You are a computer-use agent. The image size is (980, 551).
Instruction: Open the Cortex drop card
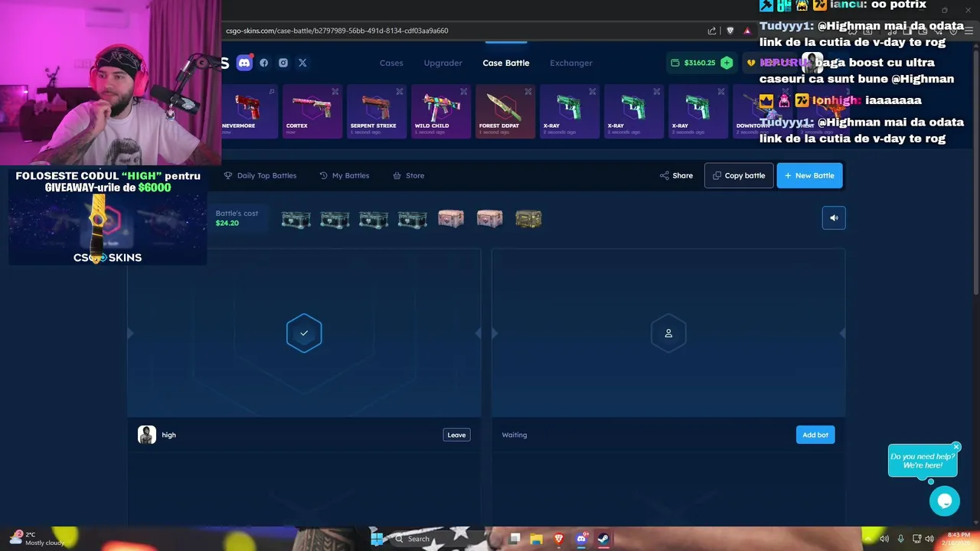[312, 112]
